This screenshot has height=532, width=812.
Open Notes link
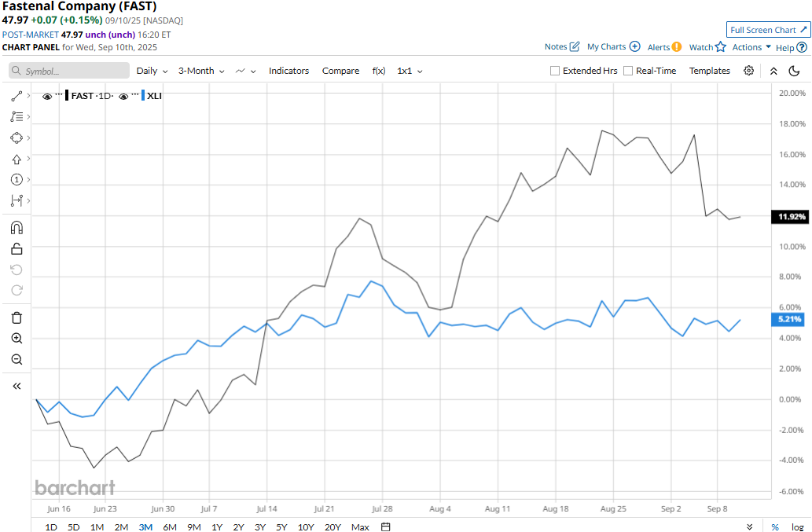[x=562, y=46]
